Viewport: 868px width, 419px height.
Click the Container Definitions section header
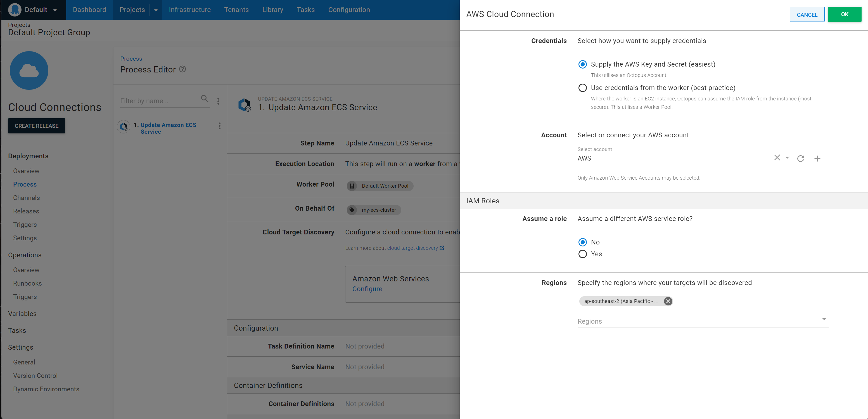343,386
